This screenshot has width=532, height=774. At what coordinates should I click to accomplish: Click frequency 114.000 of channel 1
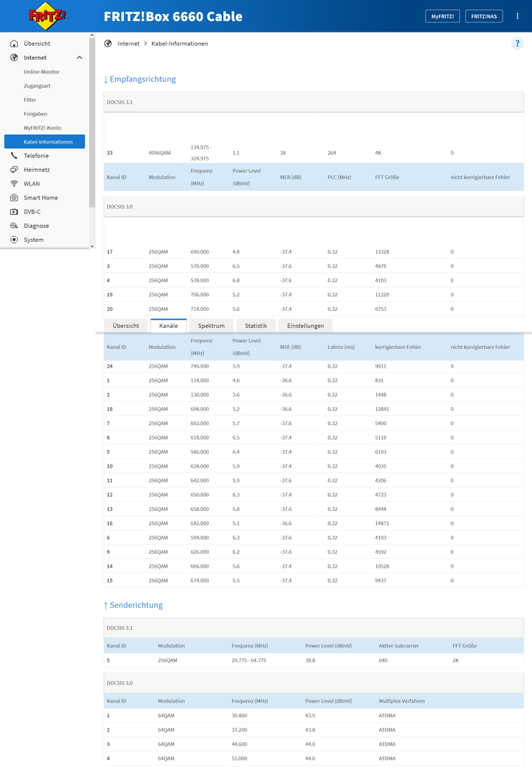199,381
